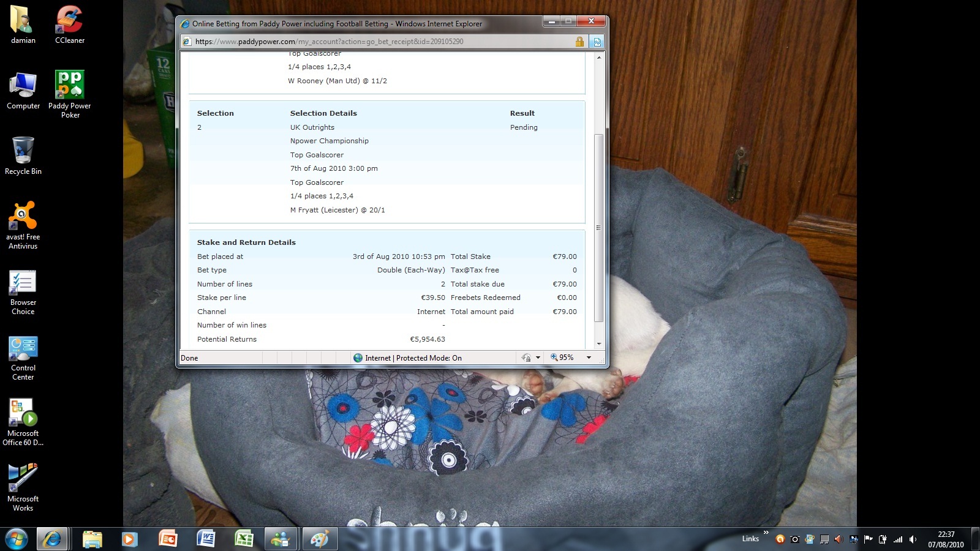Open the network signal tray icon
Image resolution: width=980 pixels, height=551 pixels.
click(x=898, y=539)
